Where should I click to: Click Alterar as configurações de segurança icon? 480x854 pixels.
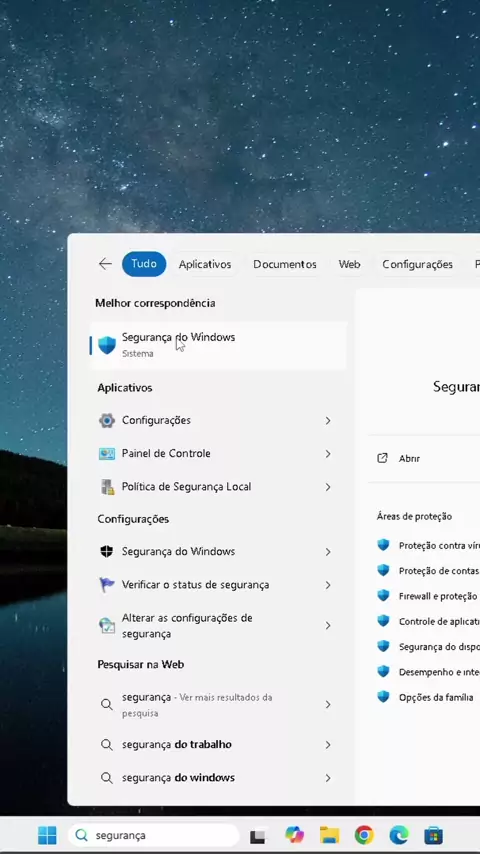(x=107, y=625)
